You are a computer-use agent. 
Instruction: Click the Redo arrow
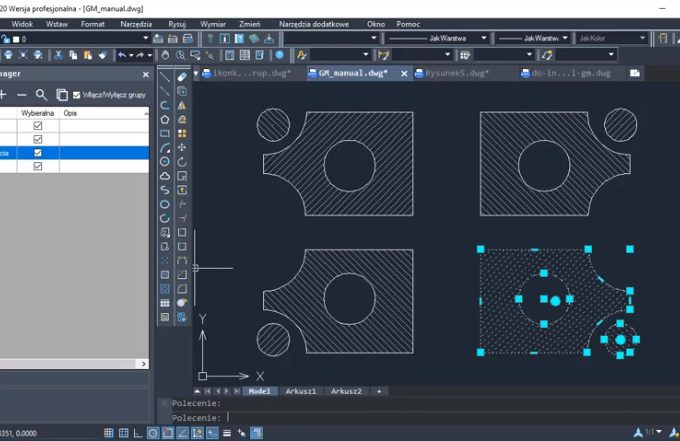click(140, 55)
